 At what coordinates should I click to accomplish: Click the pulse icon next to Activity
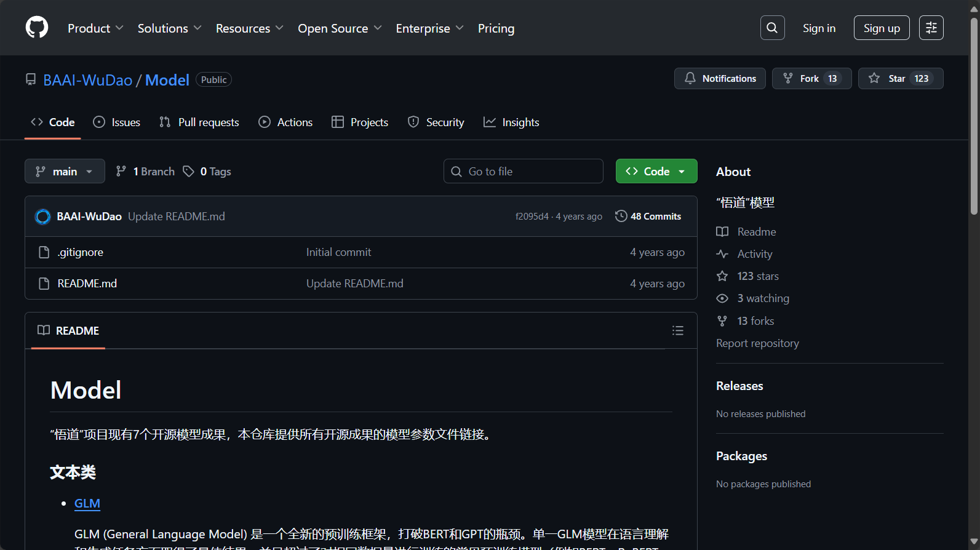click(722, 254)
